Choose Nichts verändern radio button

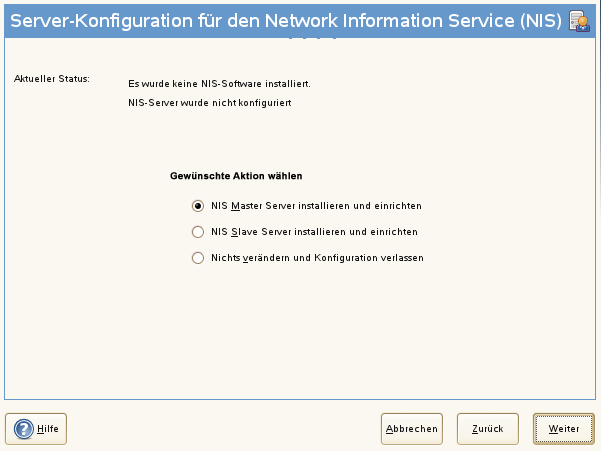197,257
